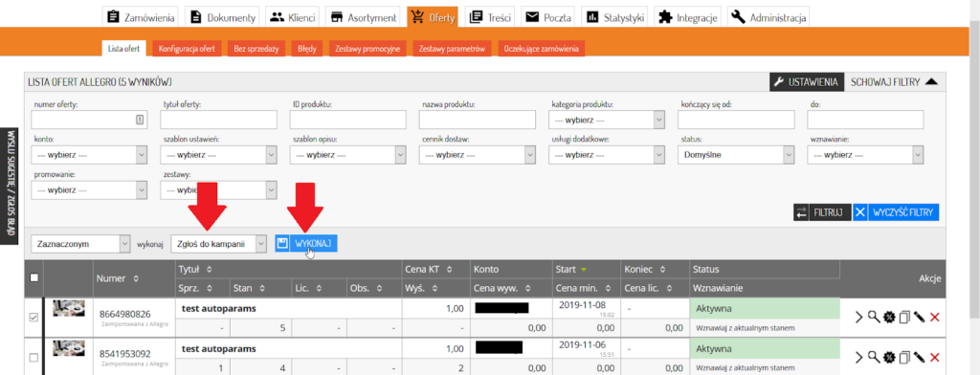
Task: Duplicate offer 8541953092 with copy icon
Action: tap(903, 358)
